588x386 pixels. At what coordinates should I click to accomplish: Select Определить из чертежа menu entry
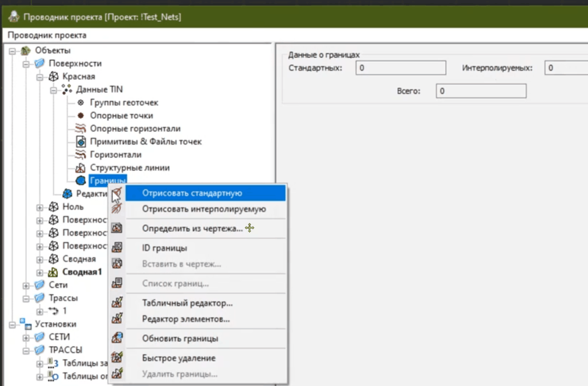[x=192, y=228]
